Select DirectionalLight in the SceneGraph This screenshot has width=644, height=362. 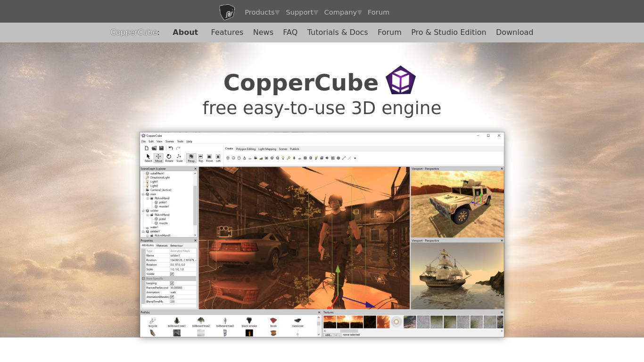[x=160, y=178]
